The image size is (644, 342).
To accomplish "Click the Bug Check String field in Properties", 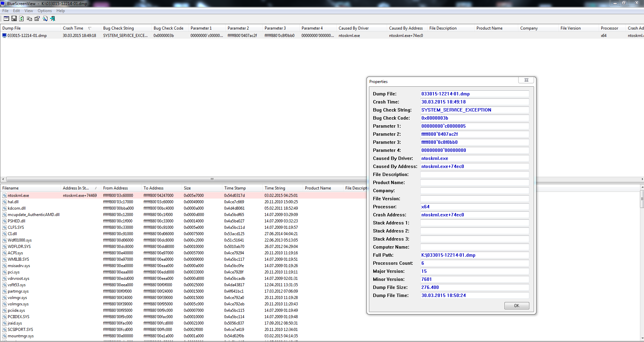I will (475, 110).
